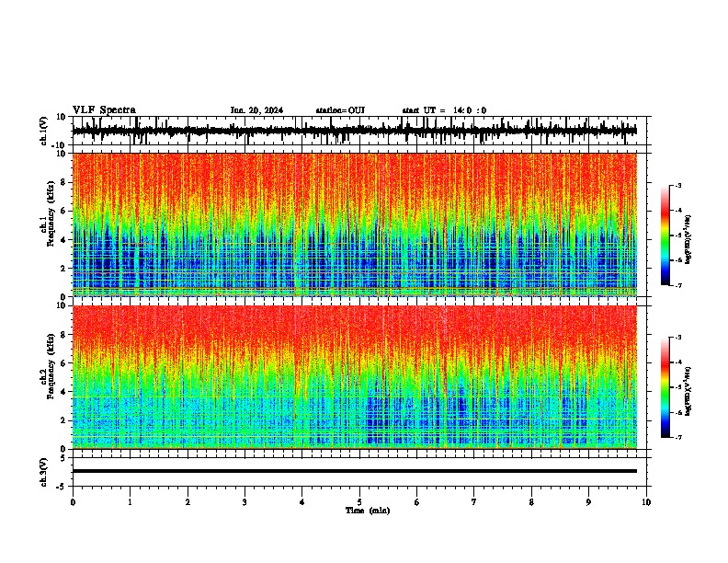Click the ch.1 color scale bar
Viewport: 728px width, 563px height.
point(665,236)
